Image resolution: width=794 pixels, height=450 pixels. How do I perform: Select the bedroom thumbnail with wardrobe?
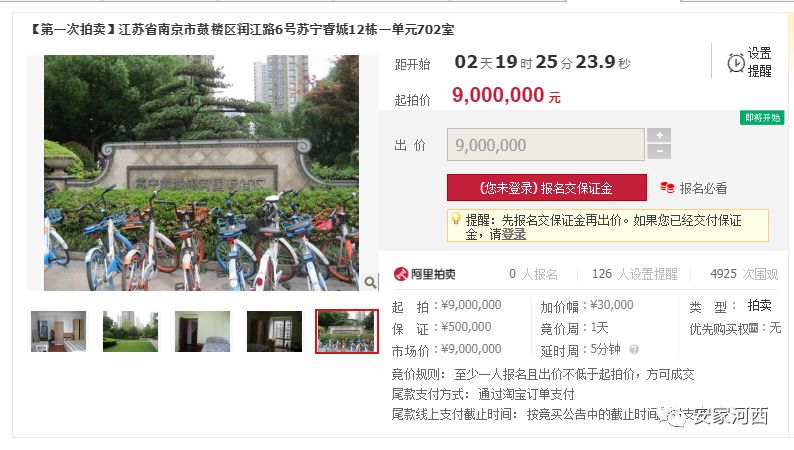tap(59, 332)
